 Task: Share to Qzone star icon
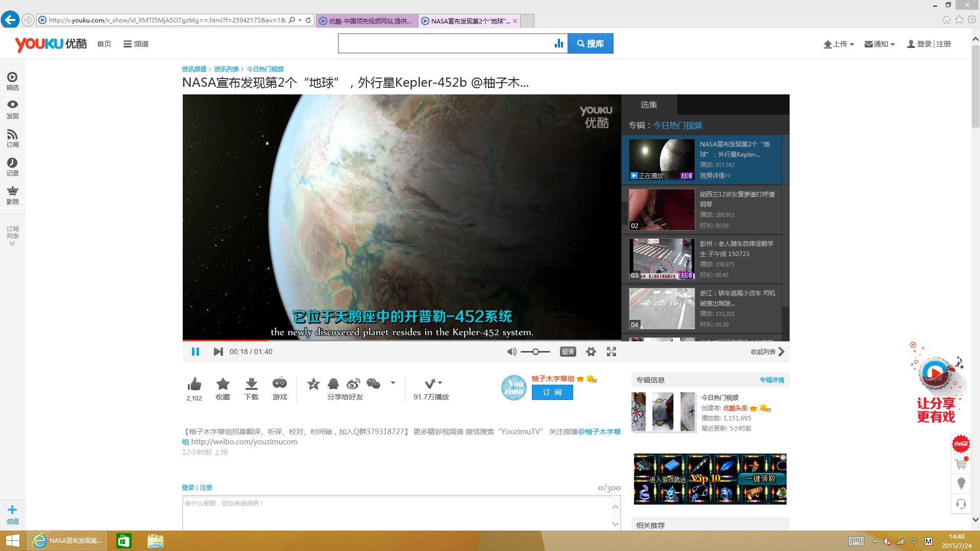(313, 384)
